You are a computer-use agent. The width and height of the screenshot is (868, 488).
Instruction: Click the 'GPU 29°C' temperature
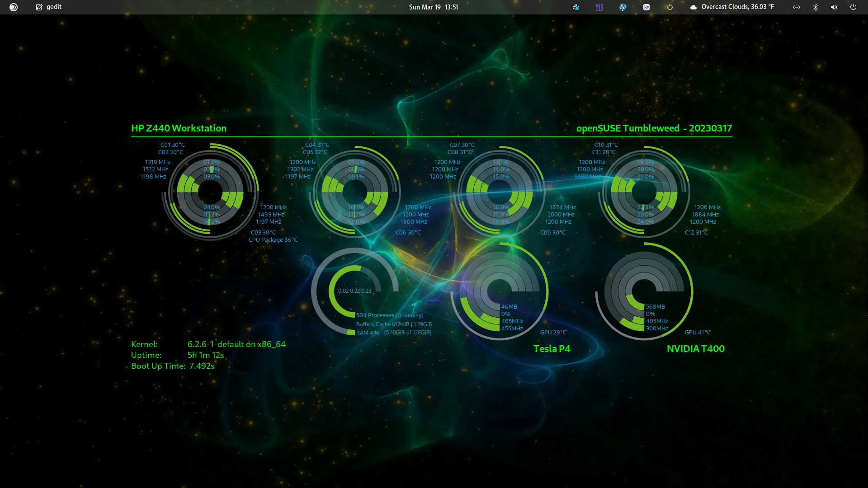[x=553, y=333]
